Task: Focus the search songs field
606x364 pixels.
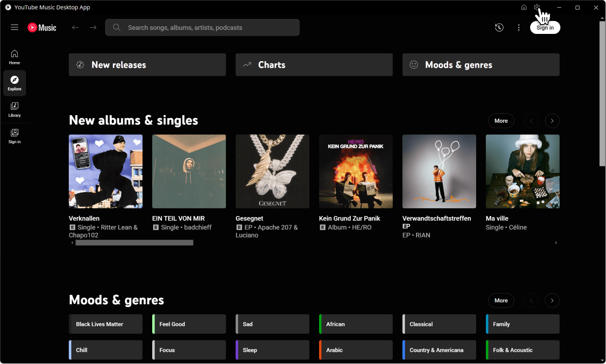Action: tap(203, 28)
